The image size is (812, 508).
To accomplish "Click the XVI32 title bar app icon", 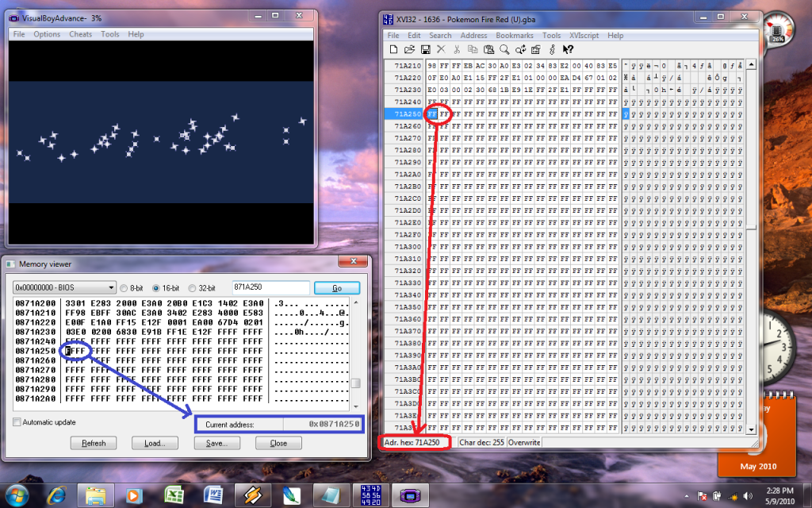I will (388, 19).
